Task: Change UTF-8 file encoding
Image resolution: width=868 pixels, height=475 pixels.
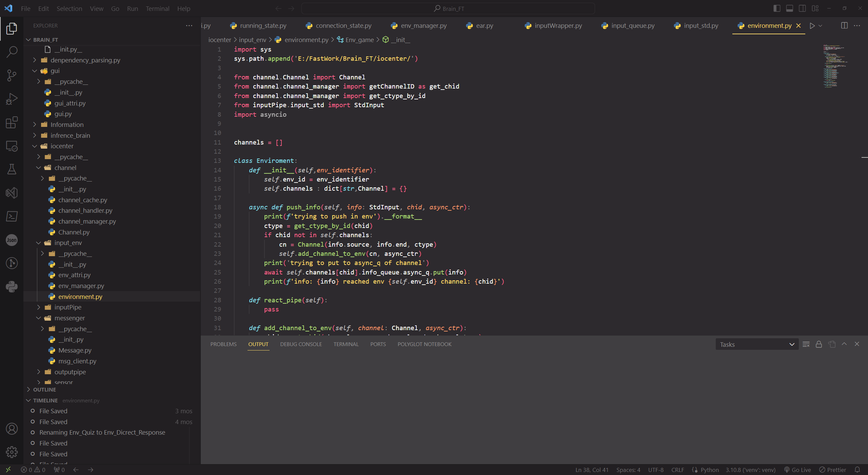Action: 656,470
